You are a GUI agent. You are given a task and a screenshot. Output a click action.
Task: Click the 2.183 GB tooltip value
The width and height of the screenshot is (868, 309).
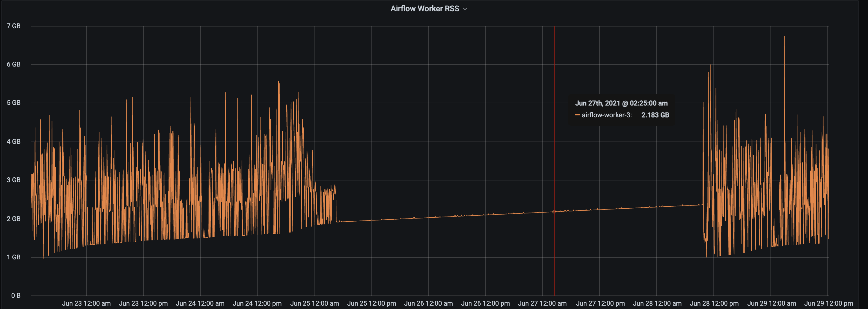(x=655, y=115)
